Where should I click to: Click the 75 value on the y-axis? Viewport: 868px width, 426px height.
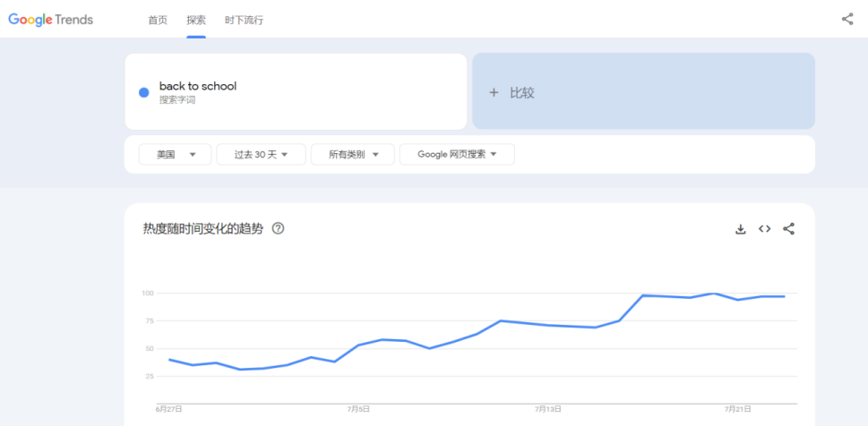click(149, 321)
